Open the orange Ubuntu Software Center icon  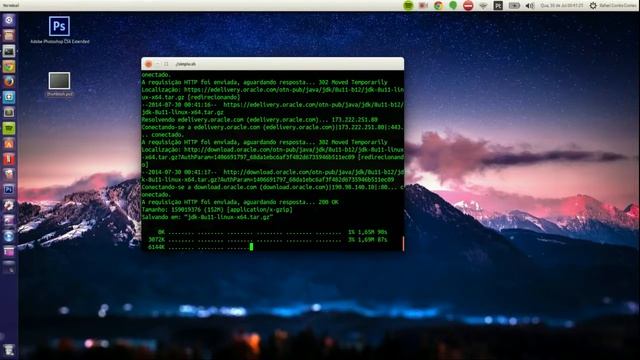(x=9, y=144)
